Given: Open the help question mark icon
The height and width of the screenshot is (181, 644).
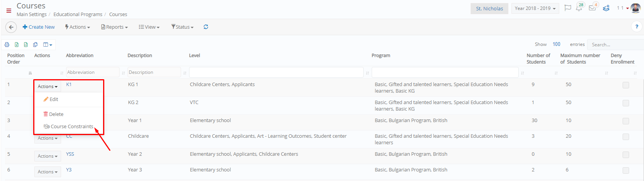Looking at the screenshot, I should point(636,27).
